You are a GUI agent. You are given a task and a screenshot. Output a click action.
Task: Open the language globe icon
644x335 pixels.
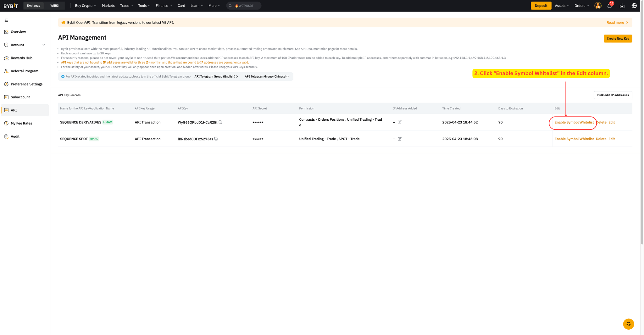[x=634, y=6]
